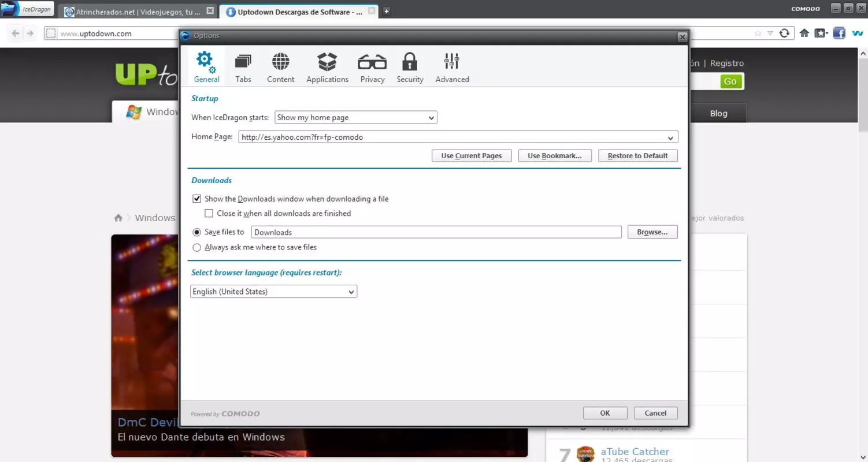Close the Uptodown Descargas tab
868x462 pixels.
click(x=372, y=11)
